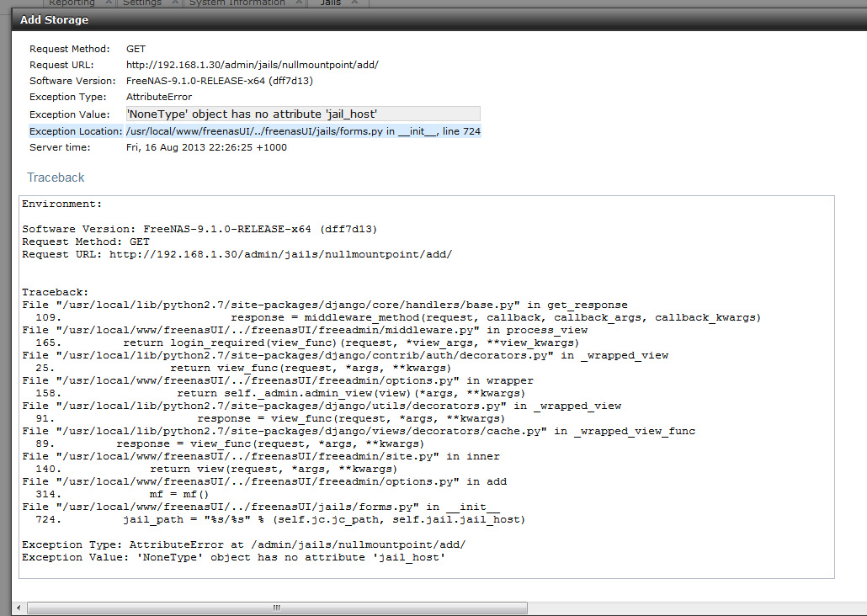The image size is (867, 616).
Task: Click the blue Traceback heading
Action: click(56, 178)
